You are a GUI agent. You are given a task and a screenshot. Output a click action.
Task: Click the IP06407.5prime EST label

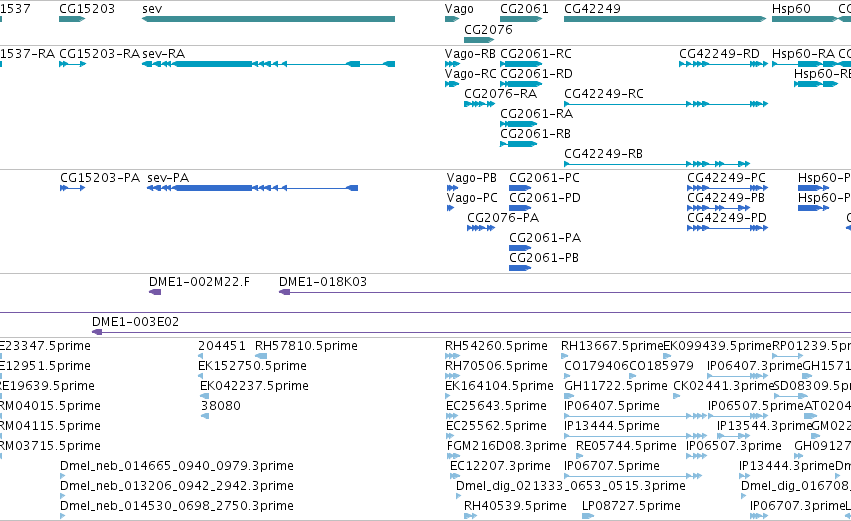(612, 406)
